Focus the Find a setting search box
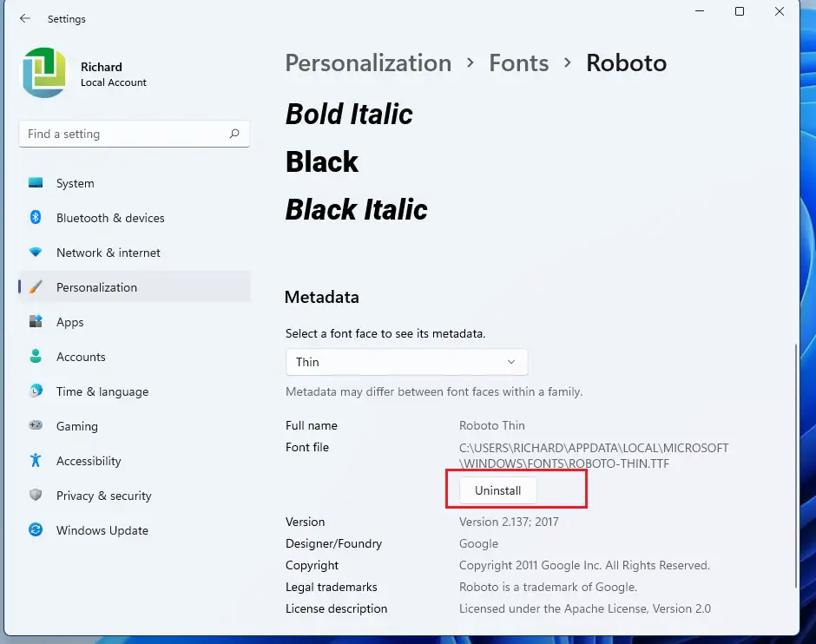The image size is (816, 644). tap(135, 134)
